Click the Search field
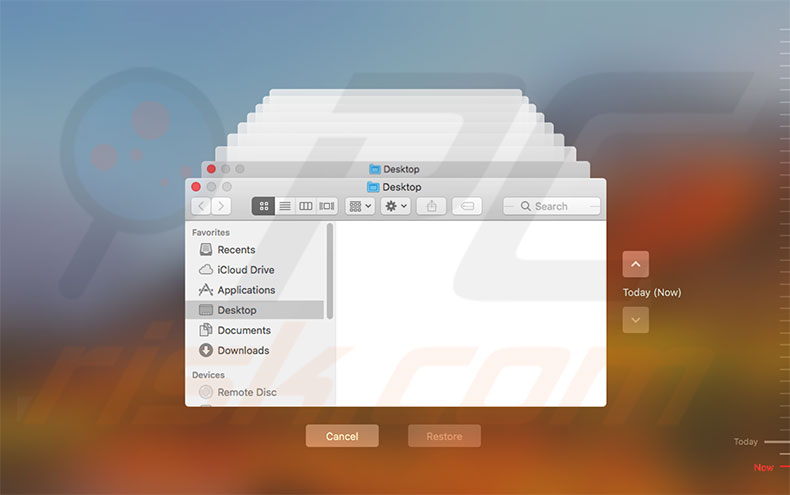 tap(552, 206)
